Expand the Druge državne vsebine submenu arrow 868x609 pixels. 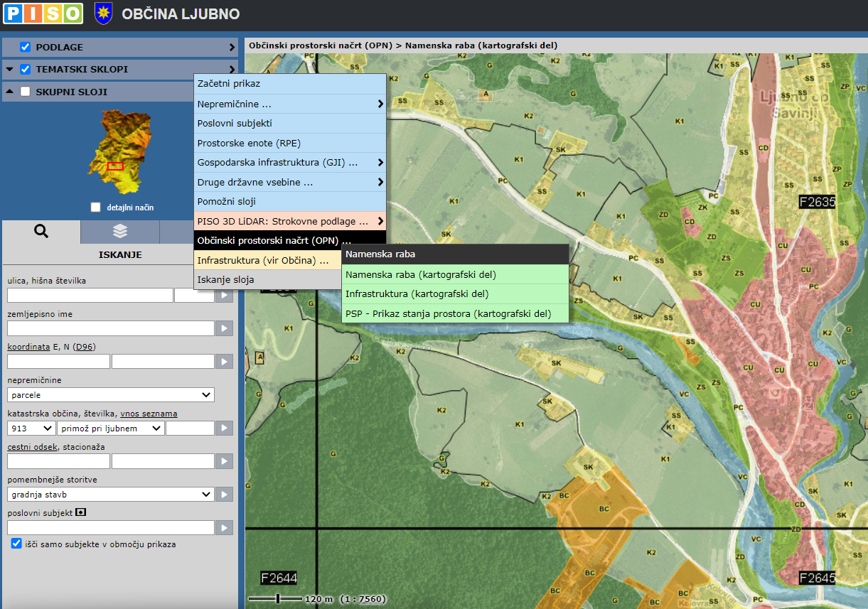pos(380,183)
